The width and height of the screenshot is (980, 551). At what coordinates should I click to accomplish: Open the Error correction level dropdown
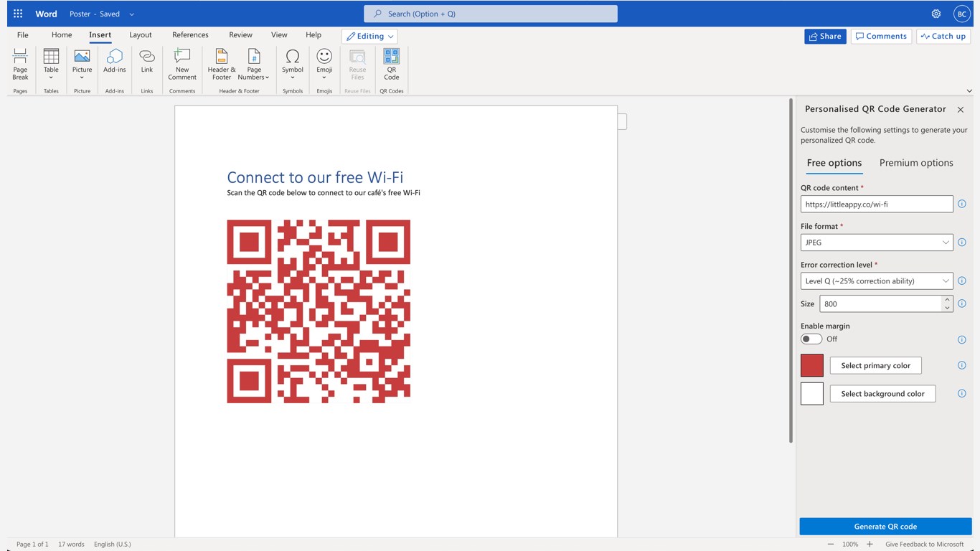(877, 281)
